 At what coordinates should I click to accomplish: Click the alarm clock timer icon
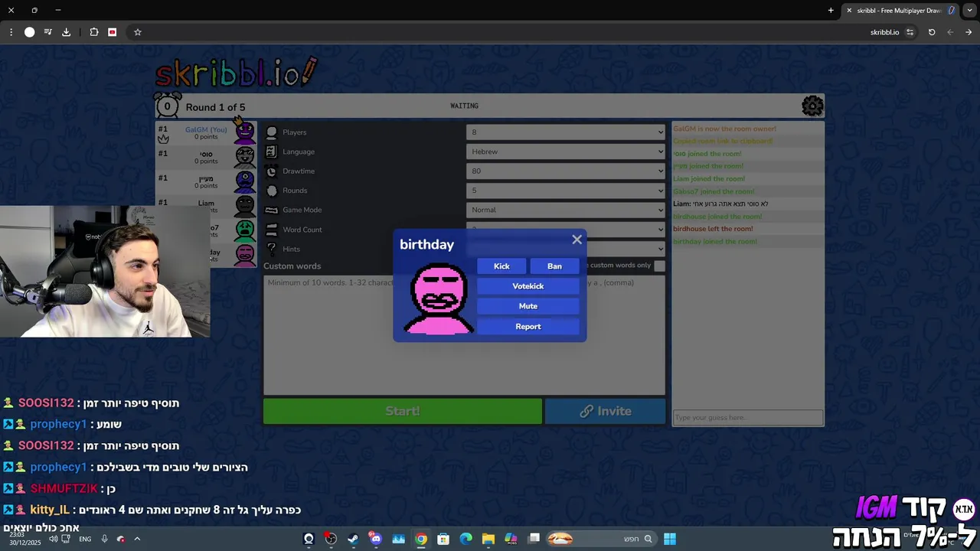pyautogui.click(x=167, y=106)
